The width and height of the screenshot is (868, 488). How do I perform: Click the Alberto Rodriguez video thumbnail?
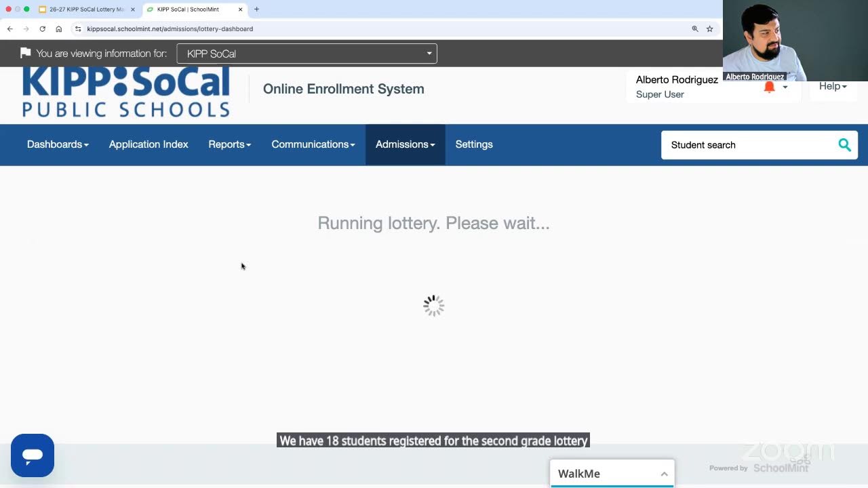pos(795,41)
